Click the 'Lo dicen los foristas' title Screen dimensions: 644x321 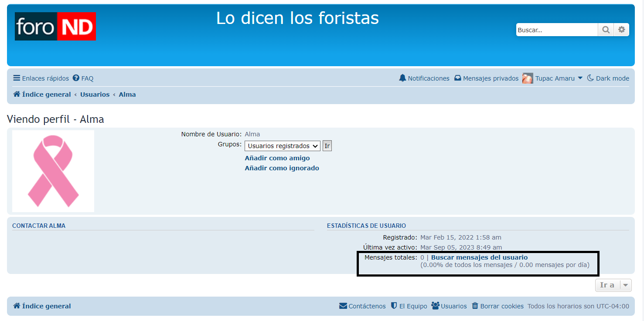298,18
